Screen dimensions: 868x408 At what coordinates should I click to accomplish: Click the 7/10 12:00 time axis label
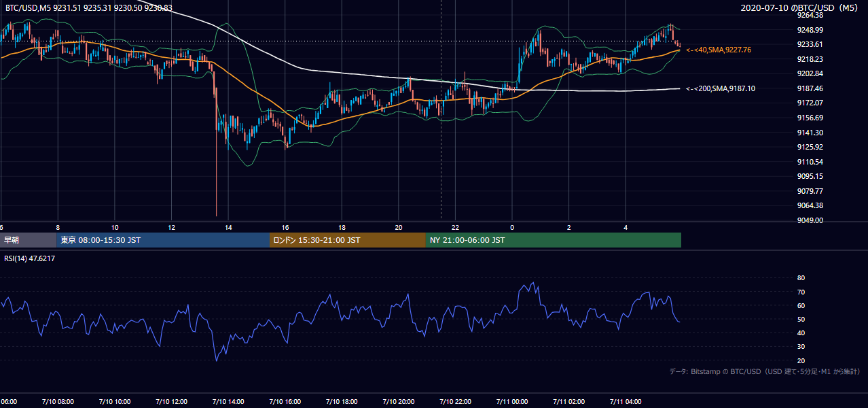coord(171,402)
